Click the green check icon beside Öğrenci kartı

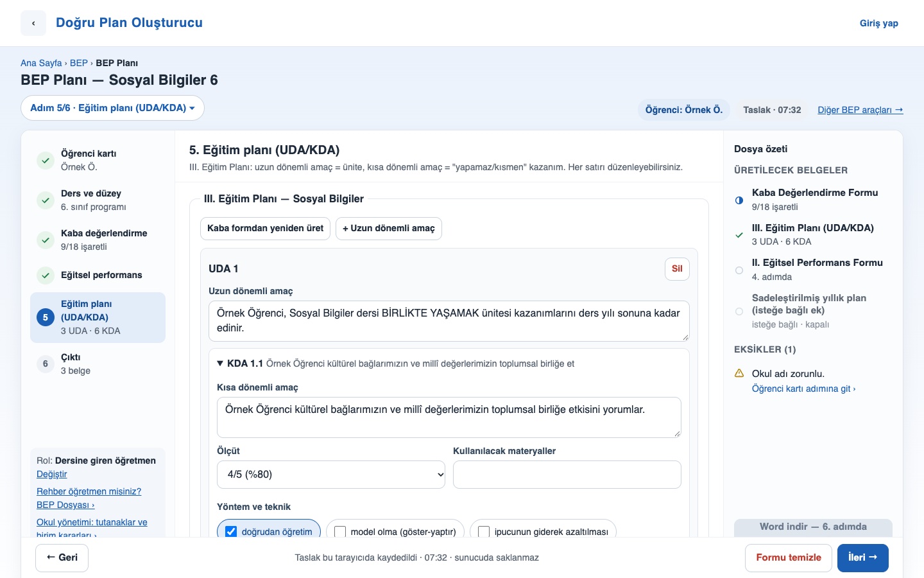pyautogui.click(x=45, y=161)
